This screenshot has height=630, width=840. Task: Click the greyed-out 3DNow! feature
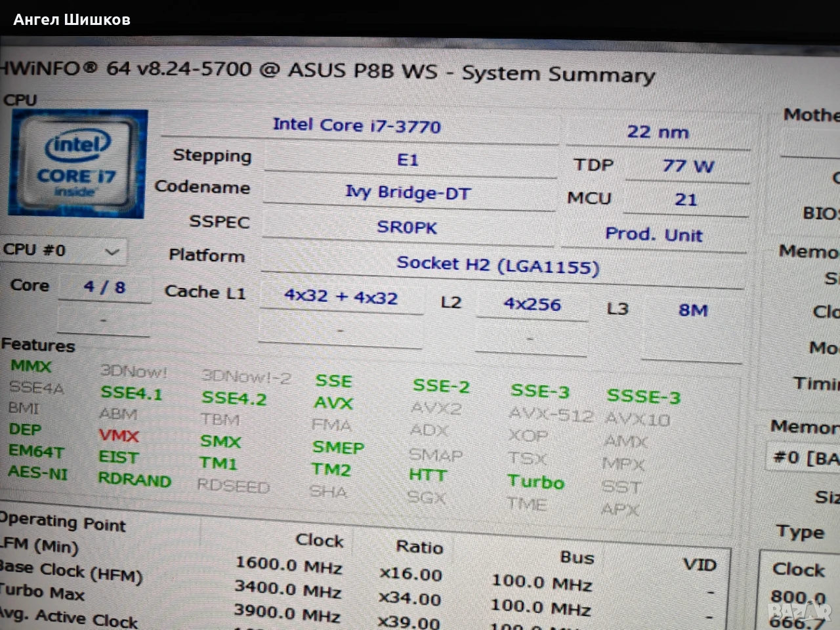134,372
